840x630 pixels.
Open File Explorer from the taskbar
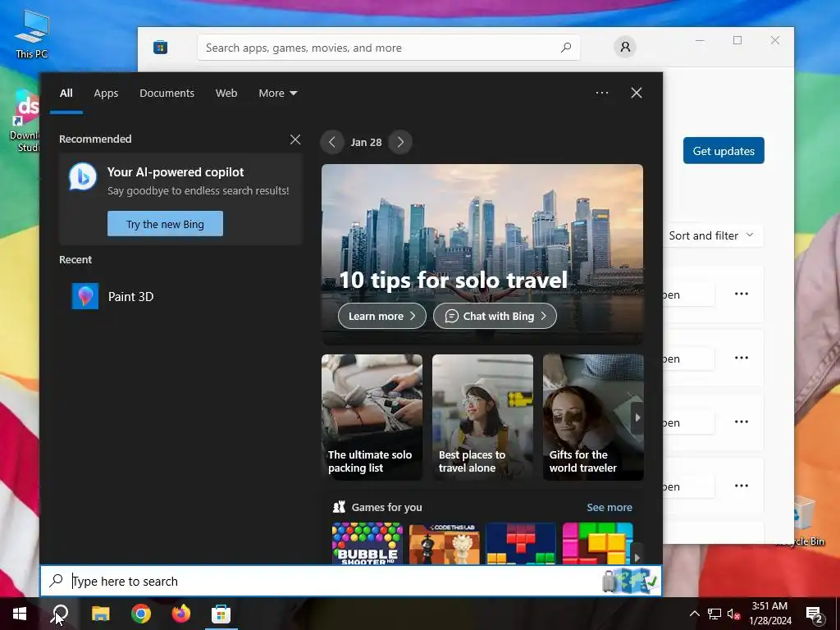point(101,614)
